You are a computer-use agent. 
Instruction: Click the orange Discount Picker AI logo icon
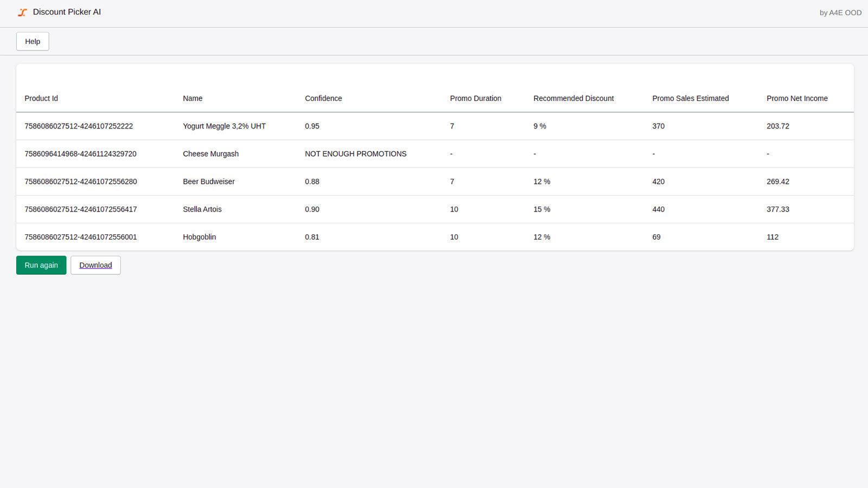22,11
